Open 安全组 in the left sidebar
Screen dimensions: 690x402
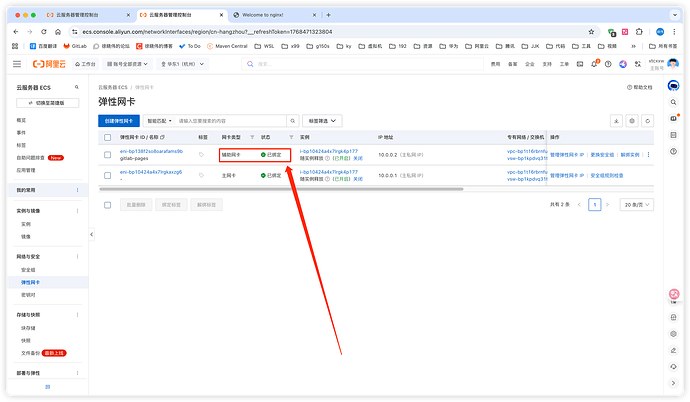click(x=27, y=270)
